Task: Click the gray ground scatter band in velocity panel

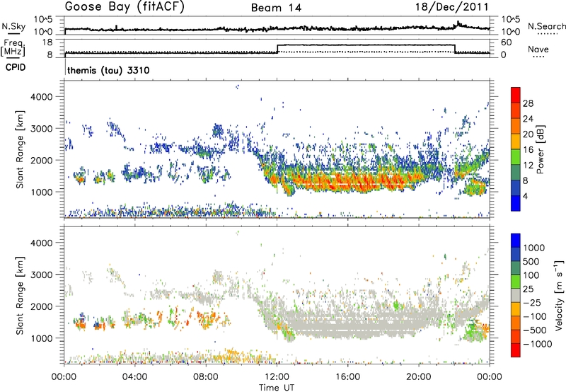Action: click(x=354, y=325)
